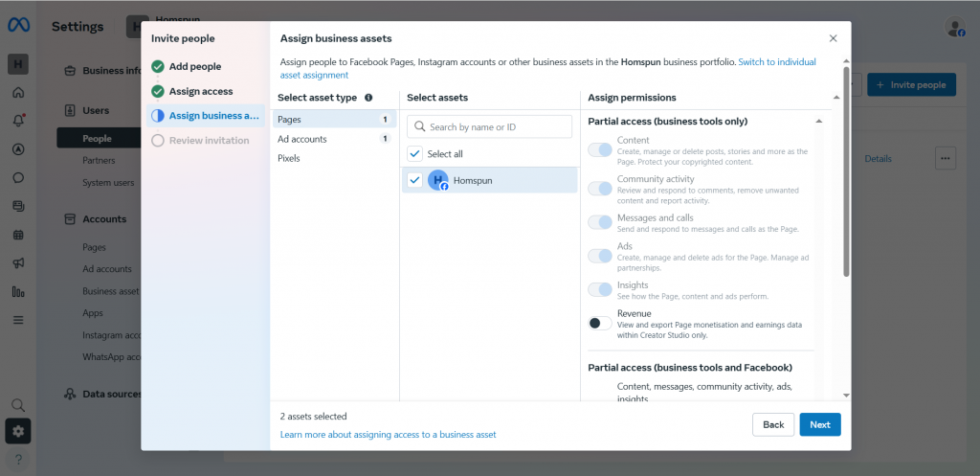Image resolution: width=980 pixels, height=476 pixels.
Task: Toggle the Insights permission switch
Action: 600,289
